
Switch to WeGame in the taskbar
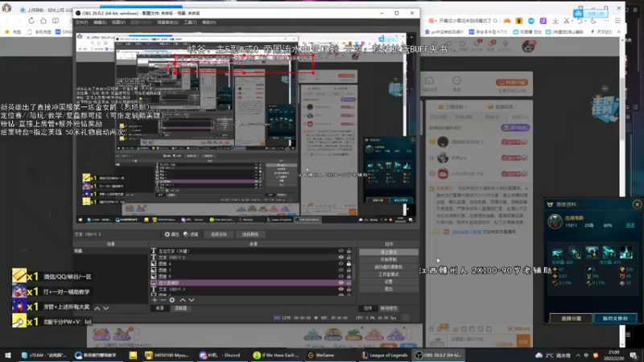pos(327,356)
